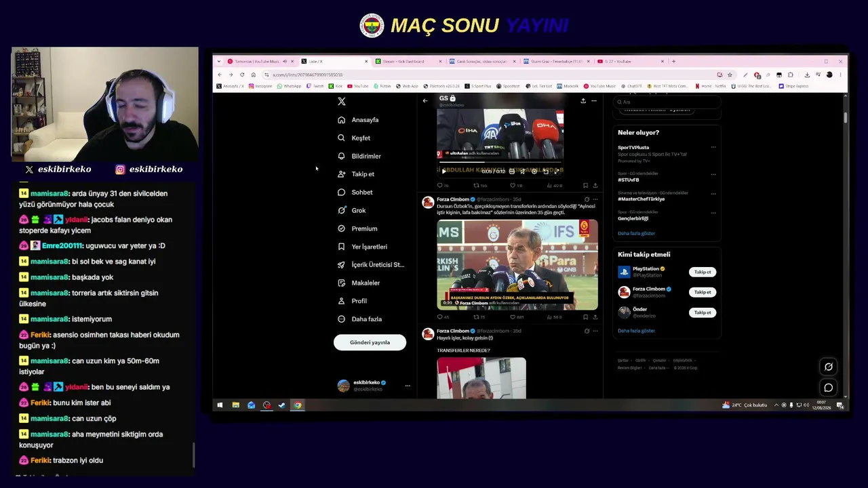
Task: Share the Dursun Özbek 35 gün post
Action: (x=595, y=317)
